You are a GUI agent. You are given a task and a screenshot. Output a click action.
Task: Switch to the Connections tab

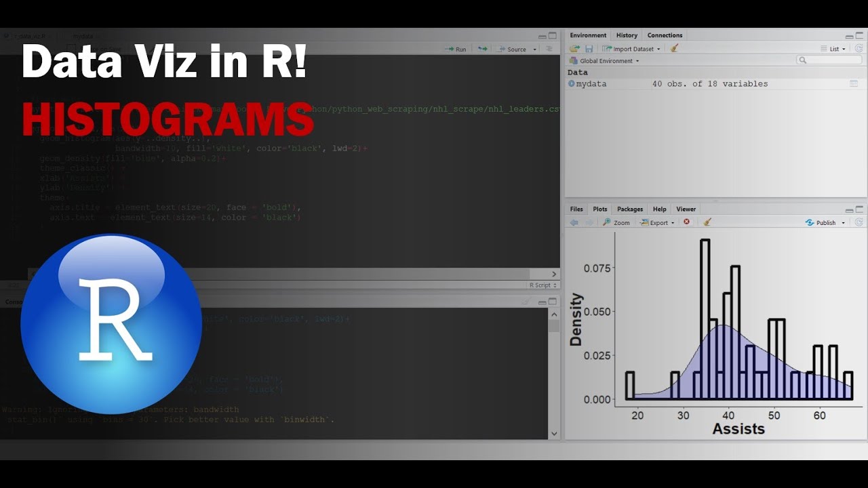click(x=665, y=35)
